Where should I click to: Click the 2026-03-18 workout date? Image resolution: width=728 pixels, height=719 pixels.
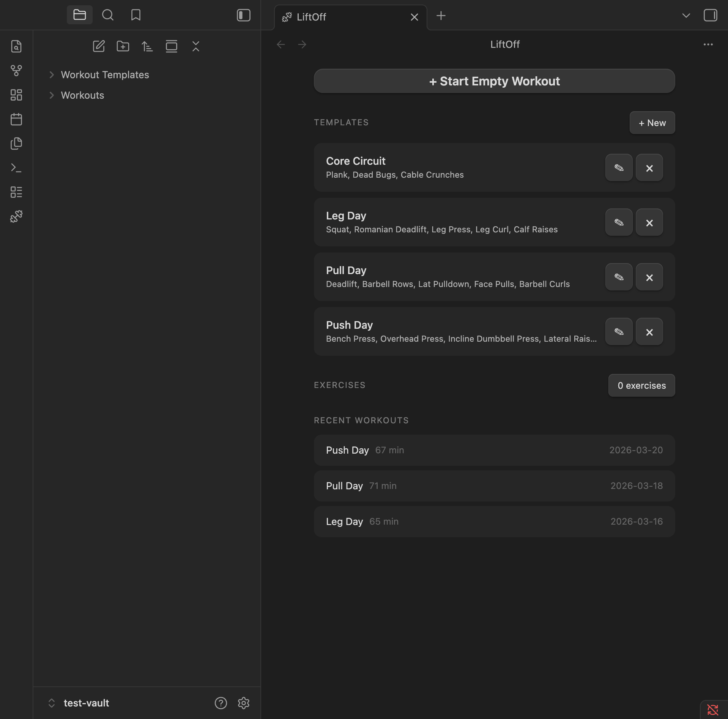(637, 486)
